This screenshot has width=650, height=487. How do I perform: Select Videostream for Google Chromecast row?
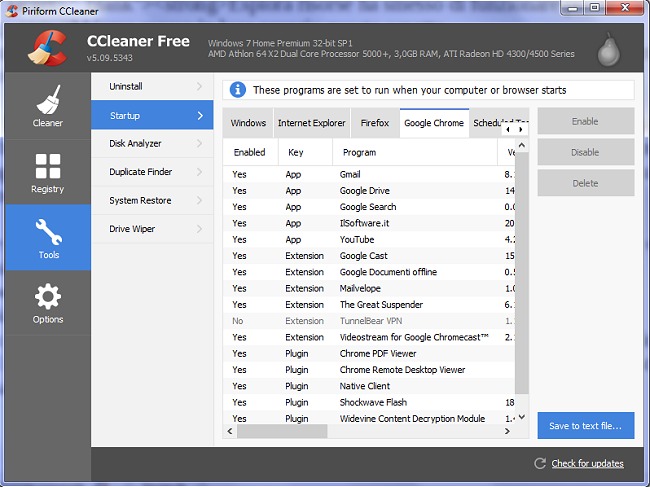point(369,337)
